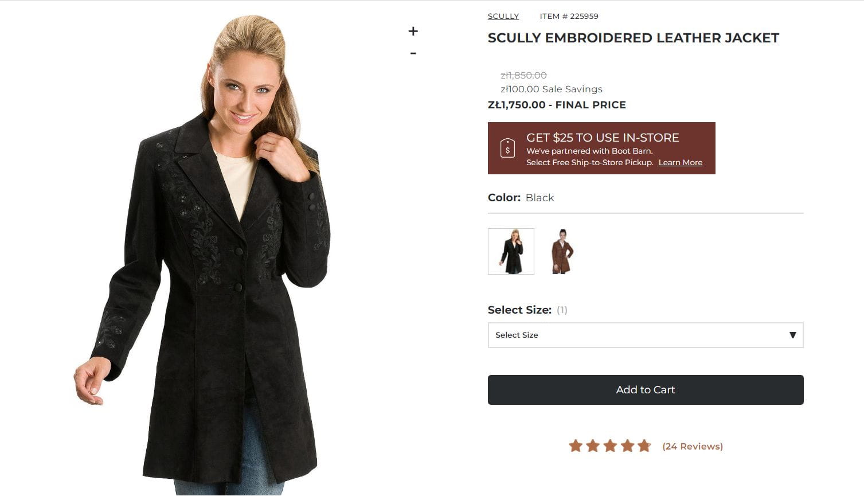Click the price tag icon in promo banner
This screenshot has width=864, height=504.
point(507,148)
